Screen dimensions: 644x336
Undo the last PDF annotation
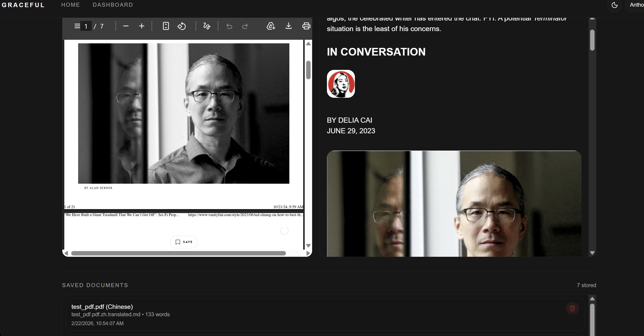(229, 26)
